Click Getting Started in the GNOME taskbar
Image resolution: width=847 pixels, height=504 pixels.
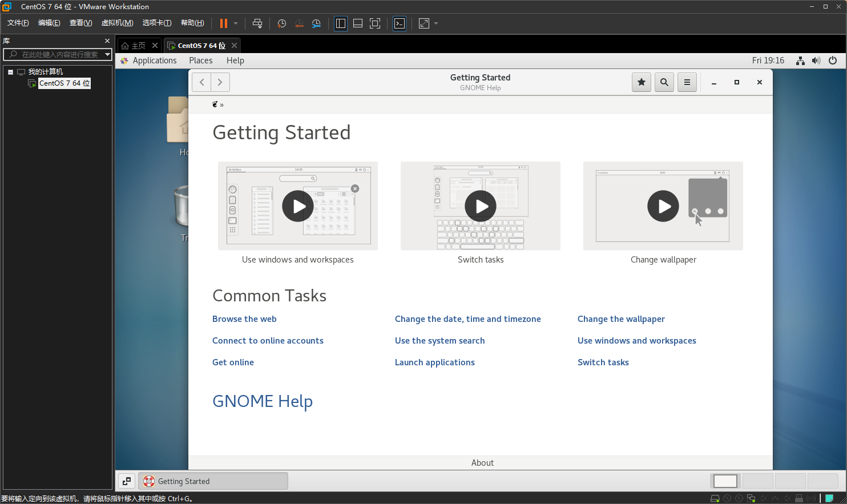click(x=213, y=481)
